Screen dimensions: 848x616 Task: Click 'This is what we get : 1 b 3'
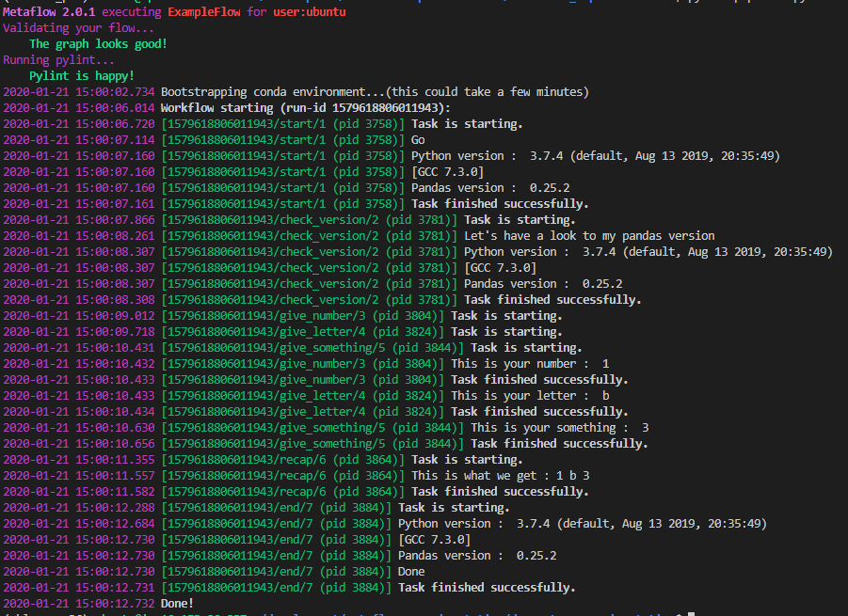pyautogui.click(x=501, y=476)
